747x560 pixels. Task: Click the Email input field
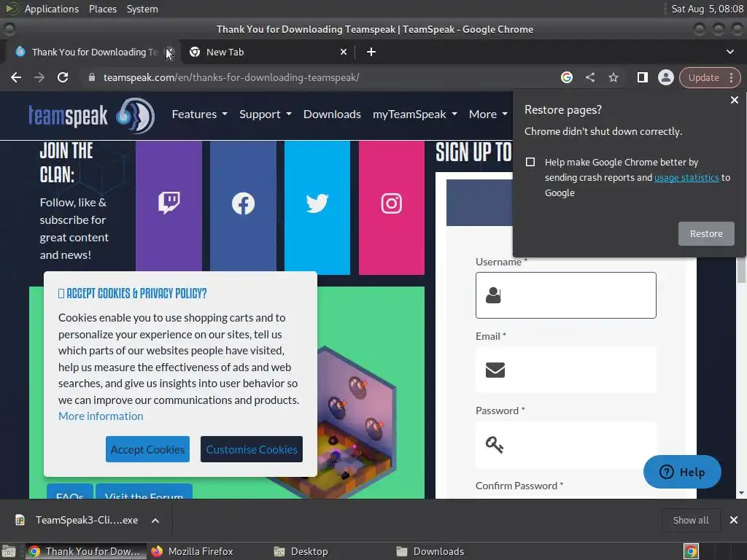tap(565, 370)
